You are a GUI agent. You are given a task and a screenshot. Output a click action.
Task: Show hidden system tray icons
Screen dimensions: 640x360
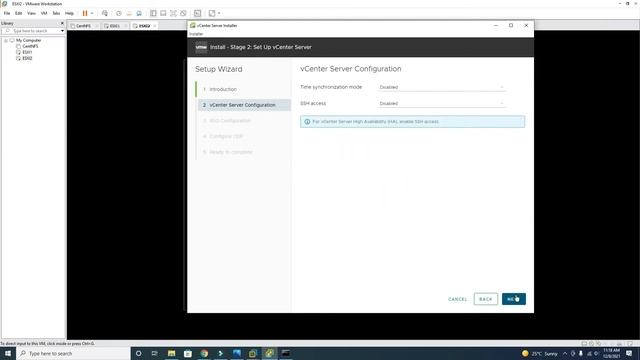click(x=565, y=353)
